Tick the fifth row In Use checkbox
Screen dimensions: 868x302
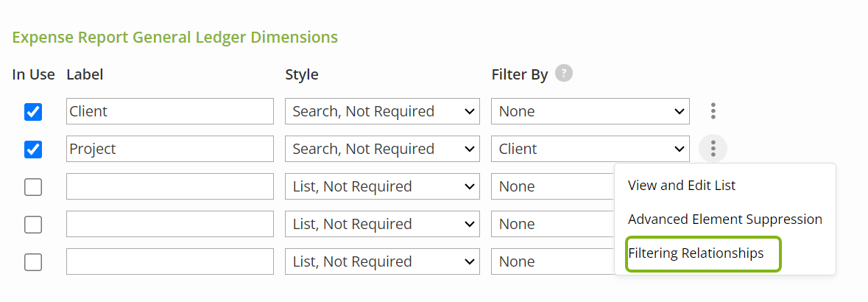tap(33, 261)
